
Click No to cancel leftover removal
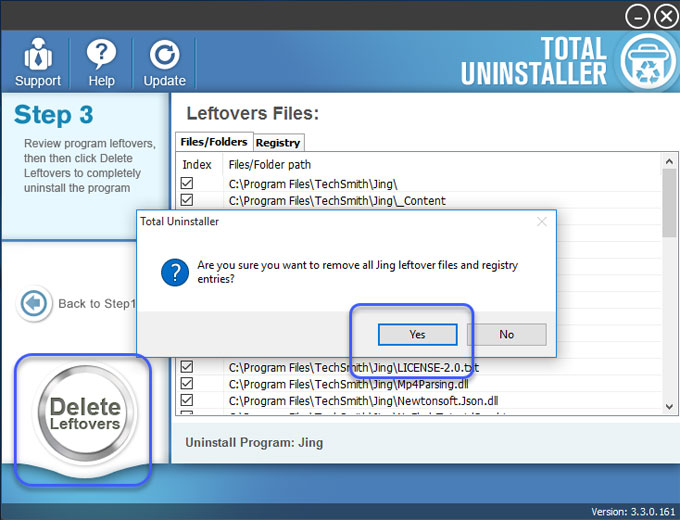click(x=506, y=334)
